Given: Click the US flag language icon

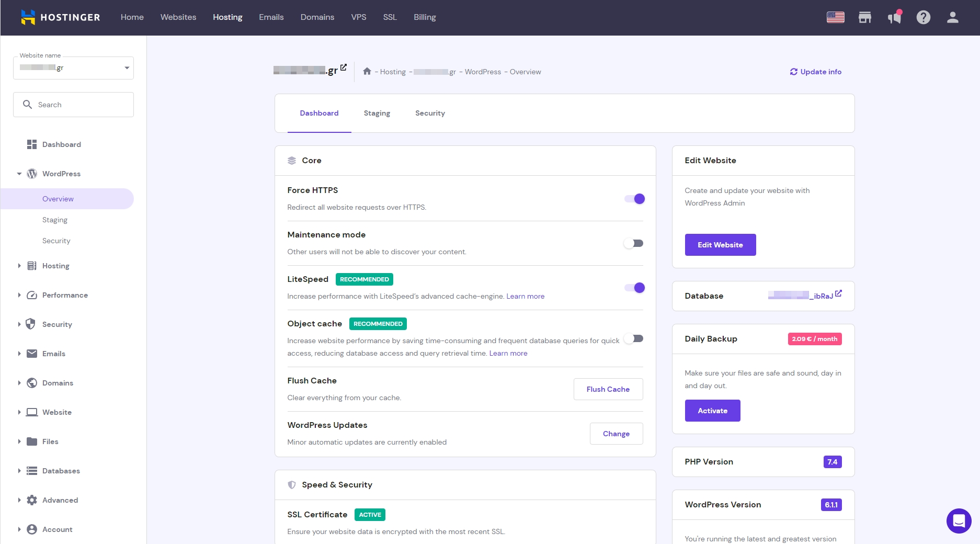Looking at the screenshot, I should click(835, 17).
